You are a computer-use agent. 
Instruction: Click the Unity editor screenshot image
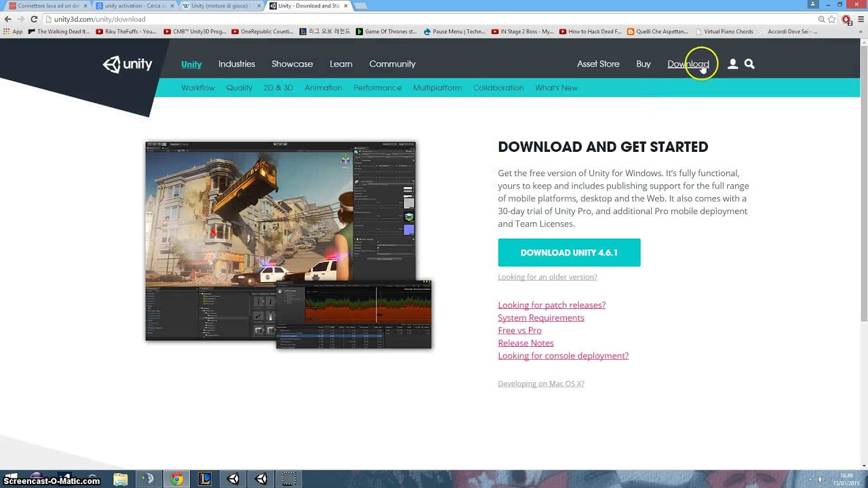[288, 245]
